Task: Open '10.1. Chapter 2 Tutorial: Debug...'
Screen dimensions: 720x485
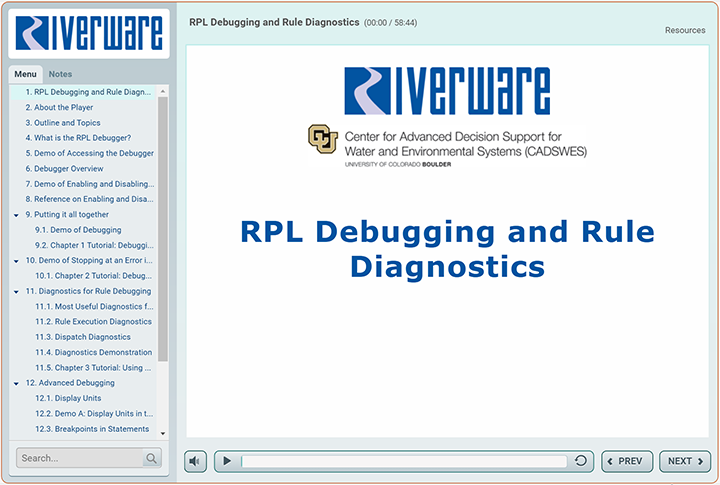Action: (93, 276)
